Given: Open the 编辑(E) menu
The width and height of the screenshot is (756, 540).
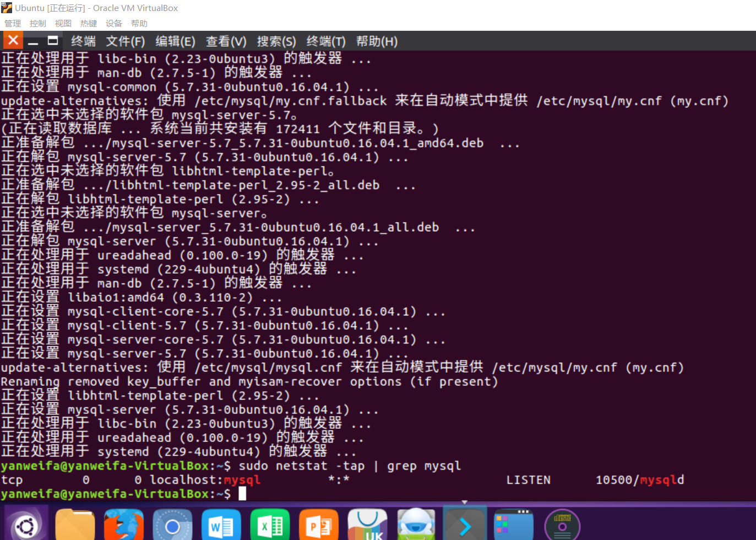Looking at the screenshot, I should 175,41.
